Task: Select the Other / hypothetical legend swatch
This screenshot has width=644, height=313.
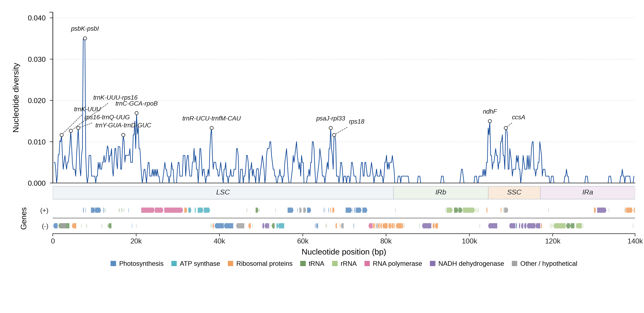Action: pyautogui.click(x=515, y=264)
